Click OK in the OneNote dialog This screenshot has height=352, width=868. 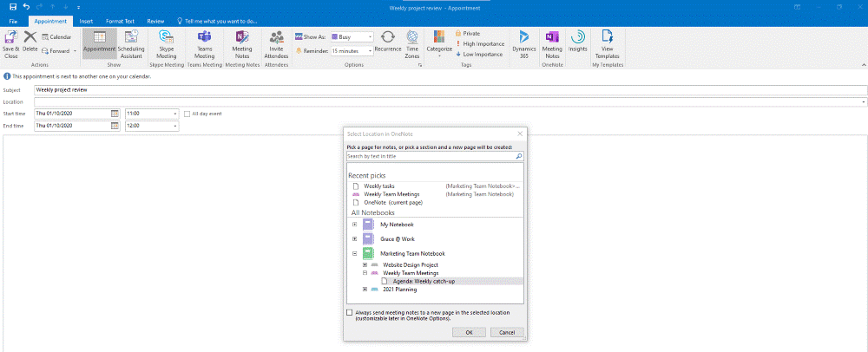(469, 332)
